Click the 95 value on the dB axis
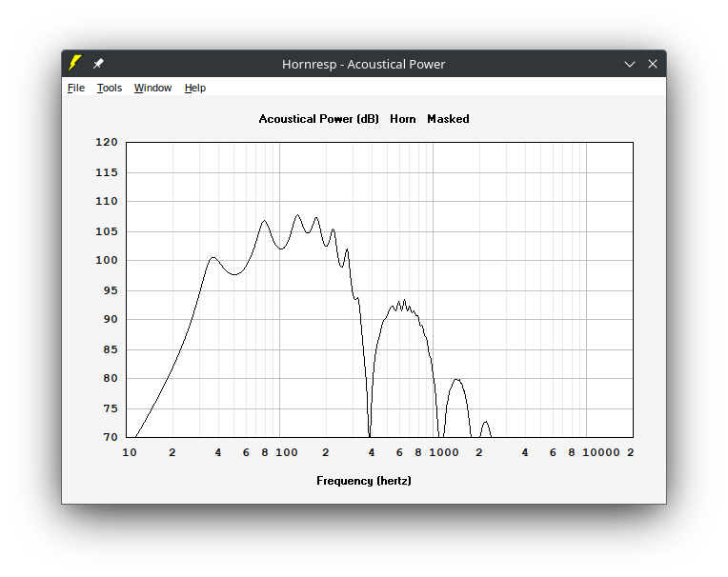 coord(111,290)
